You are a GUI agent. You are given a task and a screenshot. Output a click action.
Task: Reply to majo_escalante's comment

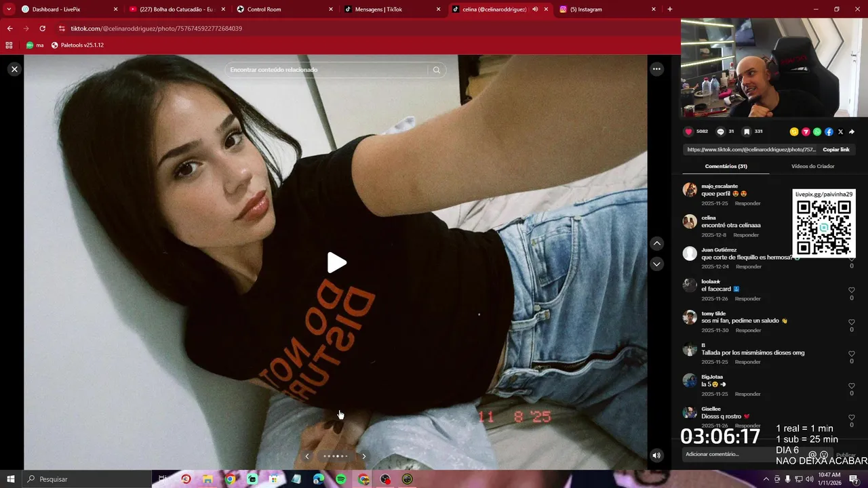(x=748, y=203)
